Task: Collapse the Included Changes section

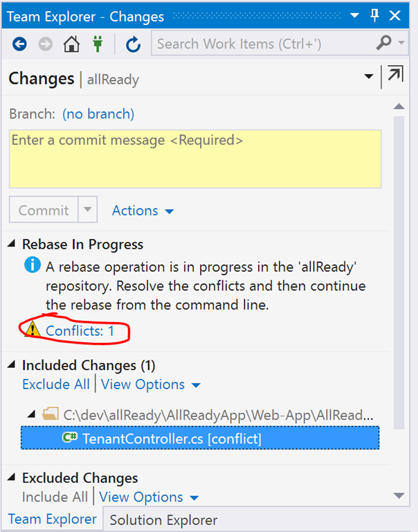Action: (12, 364)
